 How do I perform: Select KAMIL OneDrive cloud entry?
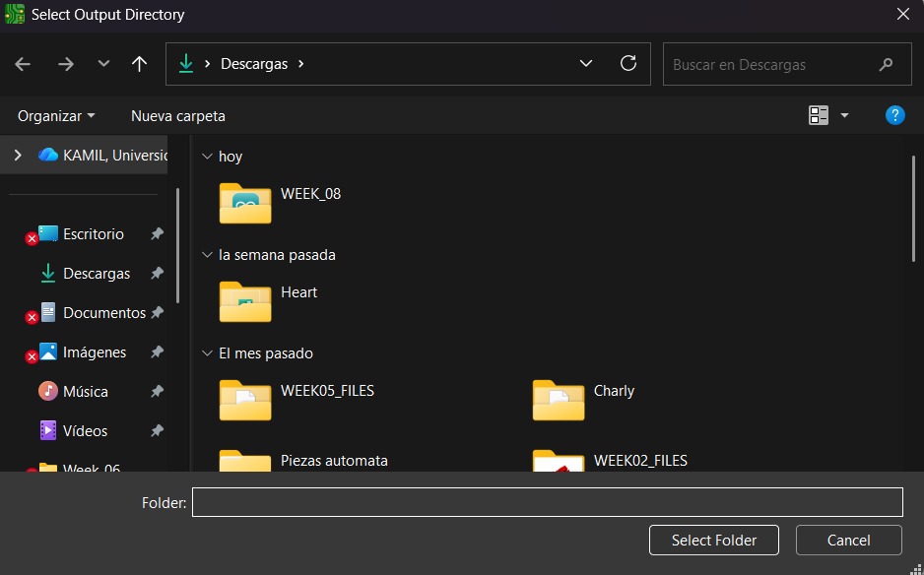pos(103,155)
